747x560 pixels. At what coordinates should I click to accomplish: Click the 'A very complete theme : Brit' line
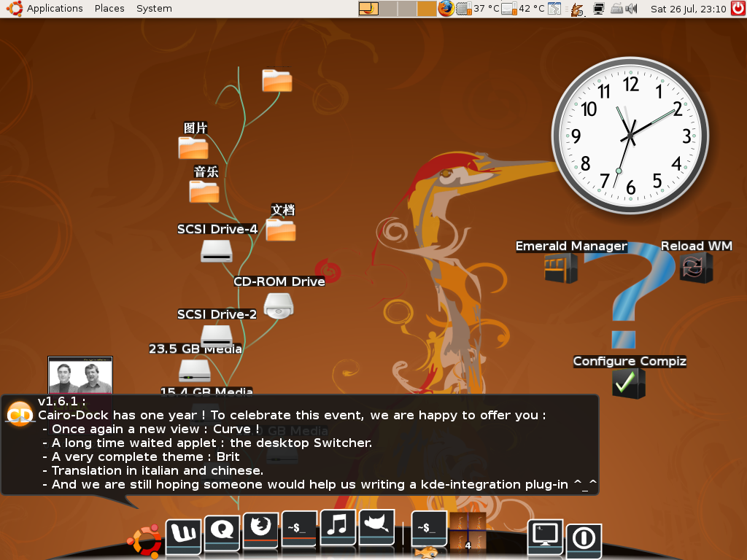click(141, 456)
